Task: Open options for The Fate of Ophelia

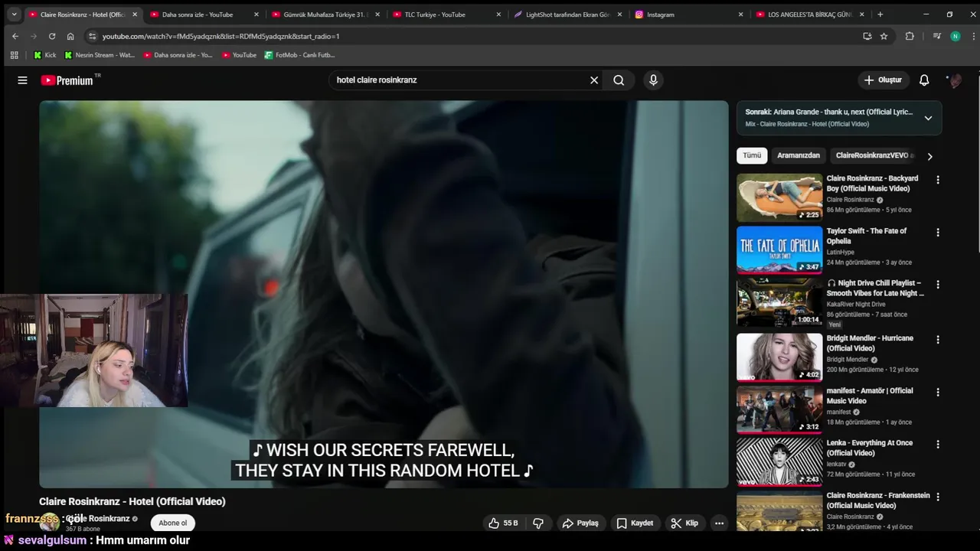Action: 937,232
